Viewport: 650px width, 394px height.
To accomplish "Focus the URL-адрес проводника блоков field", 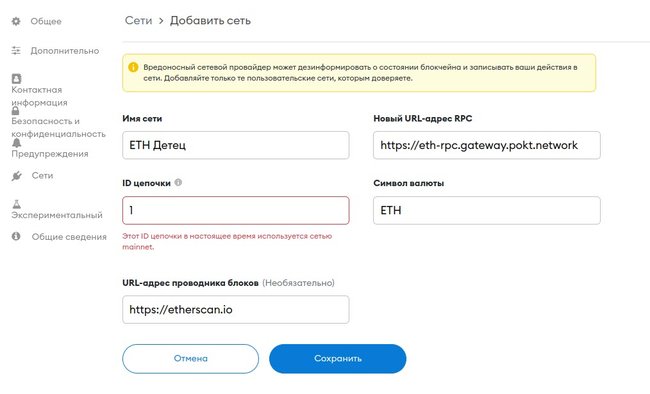I will click(x=235, y=309).
